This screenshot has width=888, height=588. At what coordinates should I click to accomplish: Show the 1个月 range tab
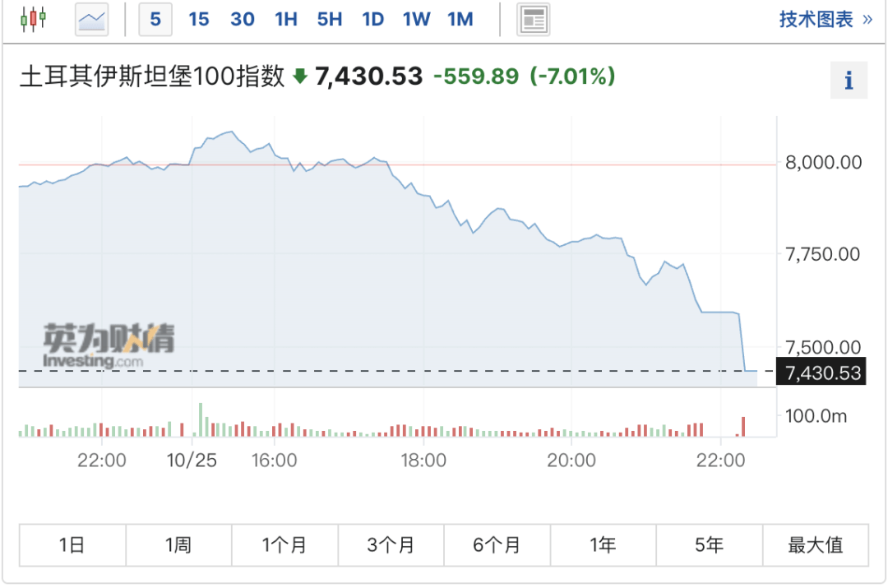point(284,544)
